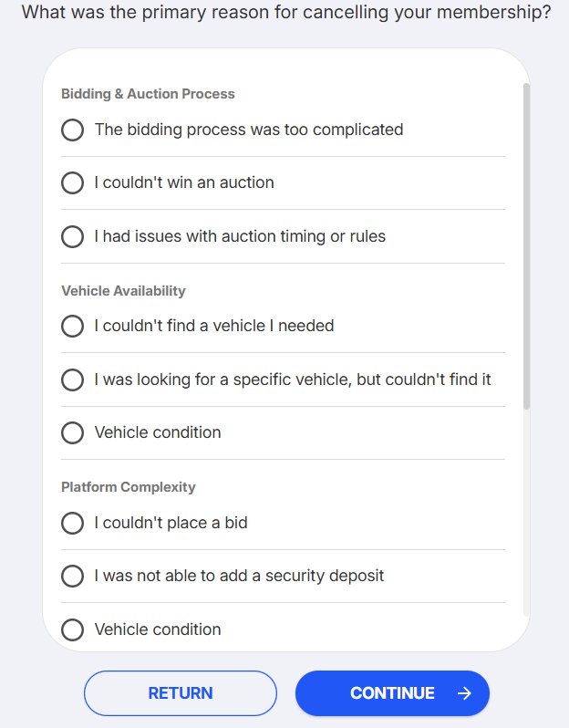Click the "Vehicle Availability" section heading
Screen dimensions: 569x728
click(123, 291)
